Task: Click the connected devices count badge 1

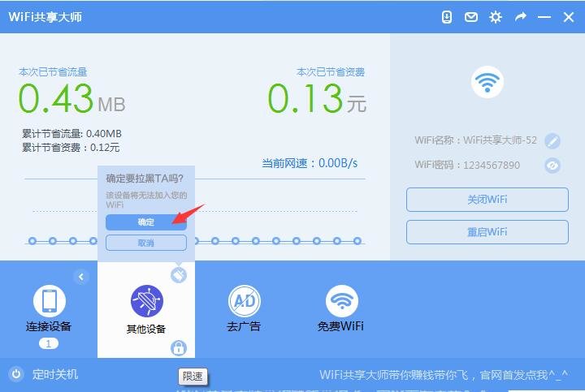Action: coord(49,343)
